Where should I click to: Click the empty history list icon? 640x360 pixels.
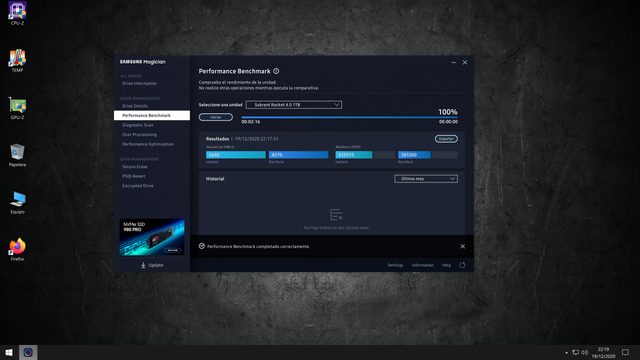[336, 214]
